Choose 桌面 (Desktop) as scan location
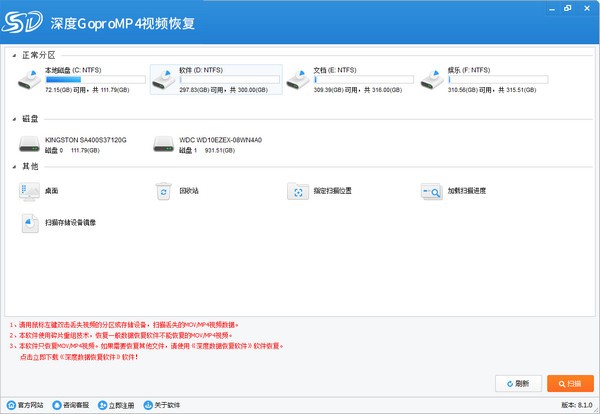 point(48,190)
